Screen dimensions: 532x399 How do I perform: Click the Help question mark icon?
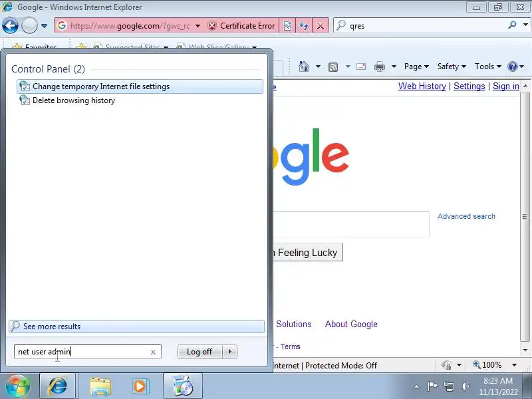click(x=512, y=66)
